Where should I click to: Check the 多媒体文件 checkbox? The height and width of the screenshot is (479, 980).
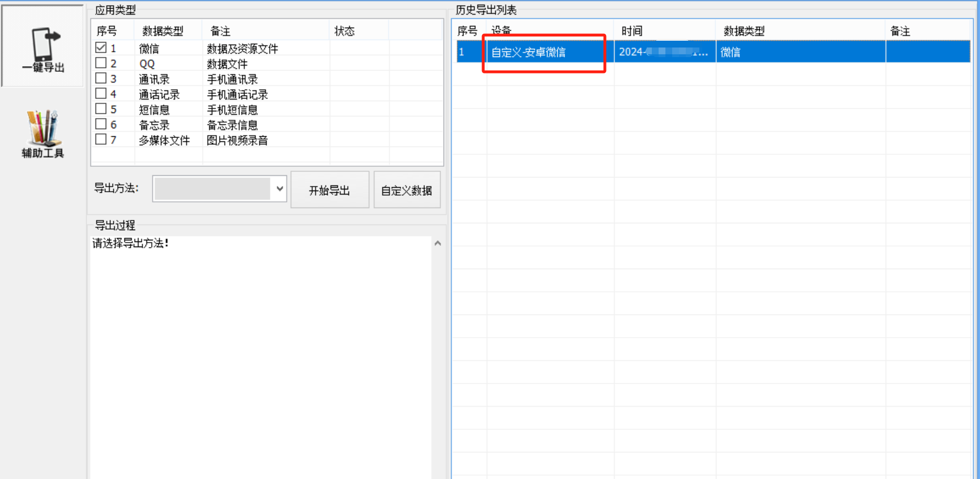pos(101,140)
